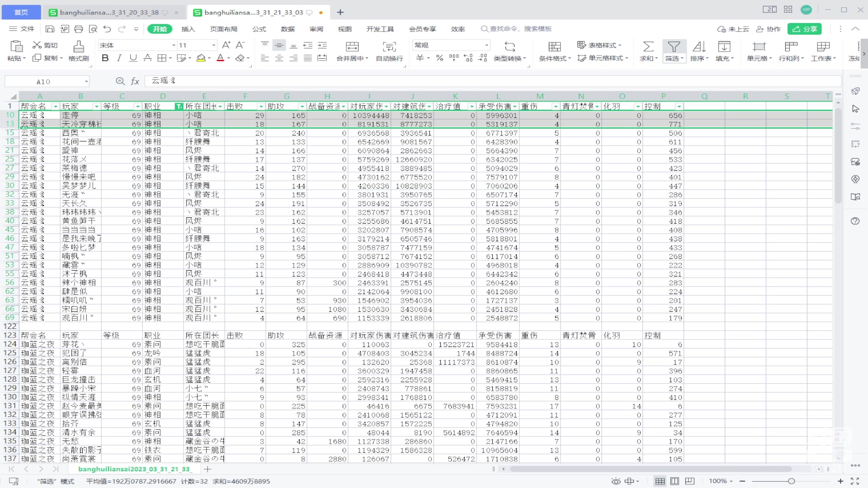Switch to the 数据 ribbon tab
Screen dimensions: 868x488
(288, 29)
